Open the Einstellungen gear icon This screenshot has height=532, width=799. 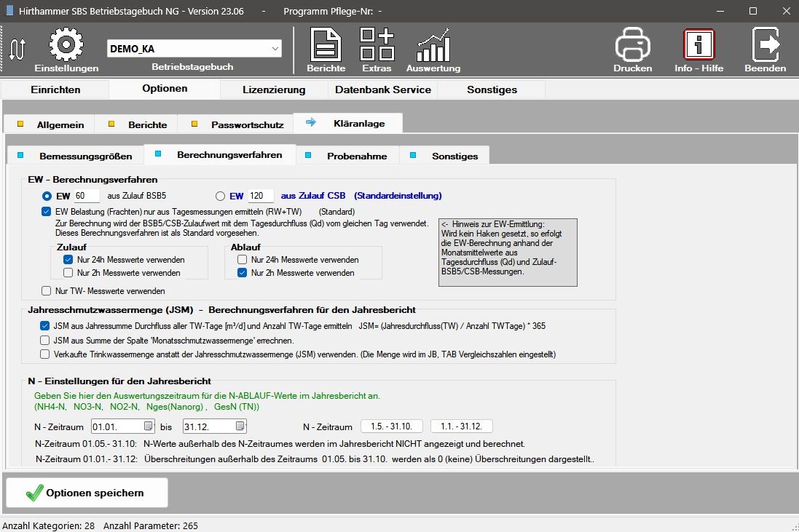point(66,45)
